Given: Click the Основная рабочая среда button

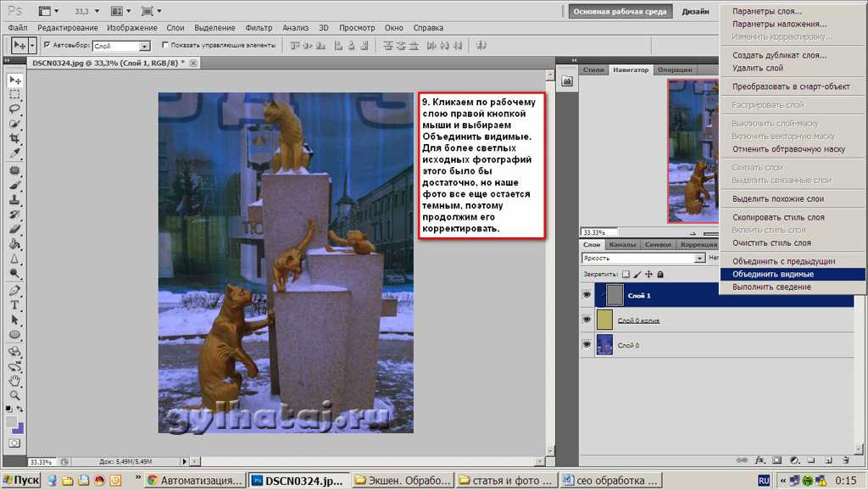Looking at the screenshot, I should [x=621, y=12].
